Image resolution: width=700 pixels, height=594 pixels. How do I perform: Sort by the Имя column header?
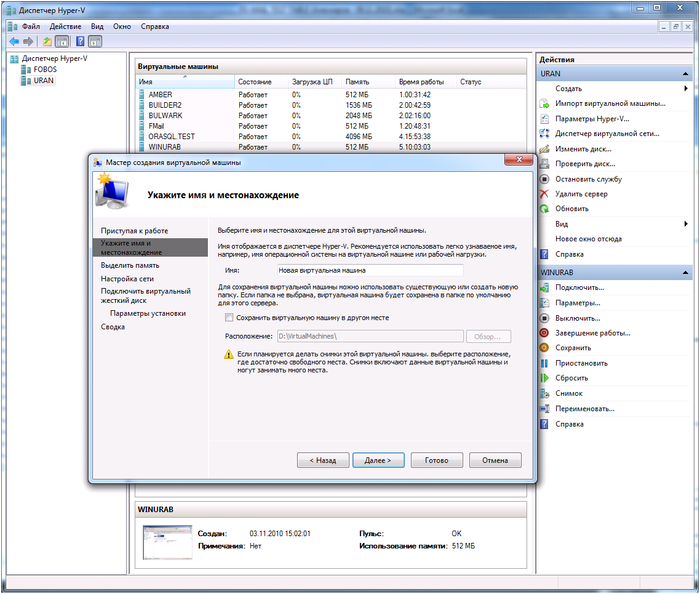click(185, 82)
